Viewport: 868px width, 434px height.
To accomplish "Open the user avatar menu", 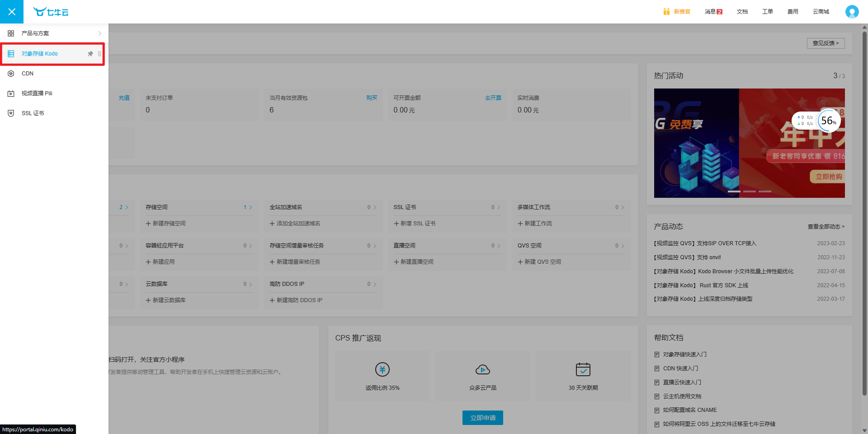I will (x=852, y=12).
